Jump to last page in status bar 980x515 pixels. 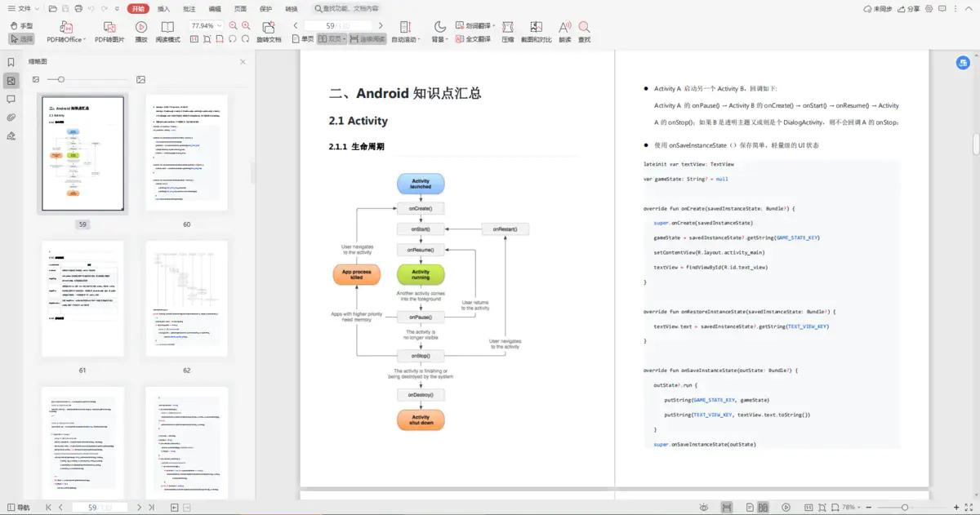click(x=152, y=508)
